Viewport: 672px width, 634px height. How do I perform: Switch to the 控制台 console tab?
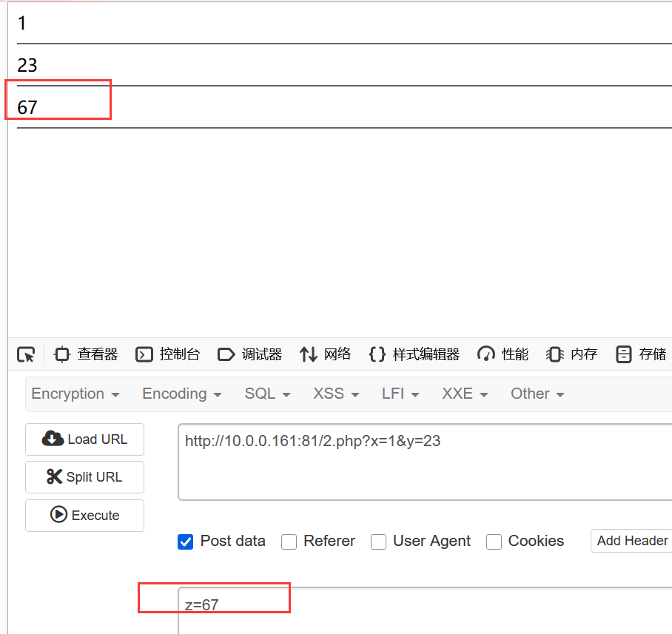click(x=167, y=354)
